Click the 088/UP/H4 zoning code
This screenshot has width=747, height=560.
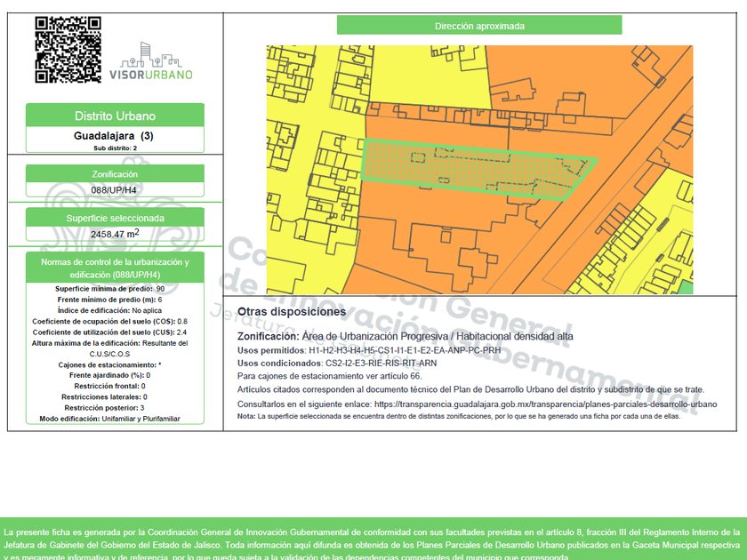(x=114, y=190)
